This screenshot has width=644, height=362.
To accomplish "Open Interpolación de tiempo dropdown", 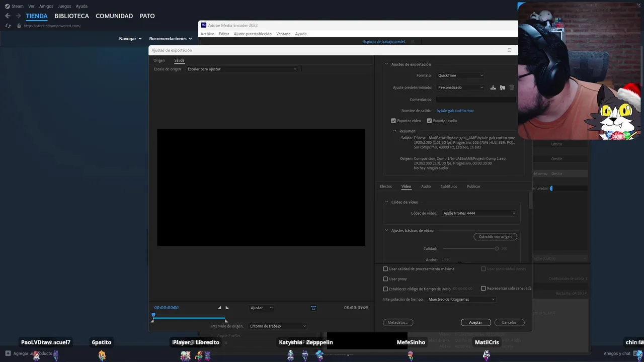I will pyautogui.click(x=461, y=299).
